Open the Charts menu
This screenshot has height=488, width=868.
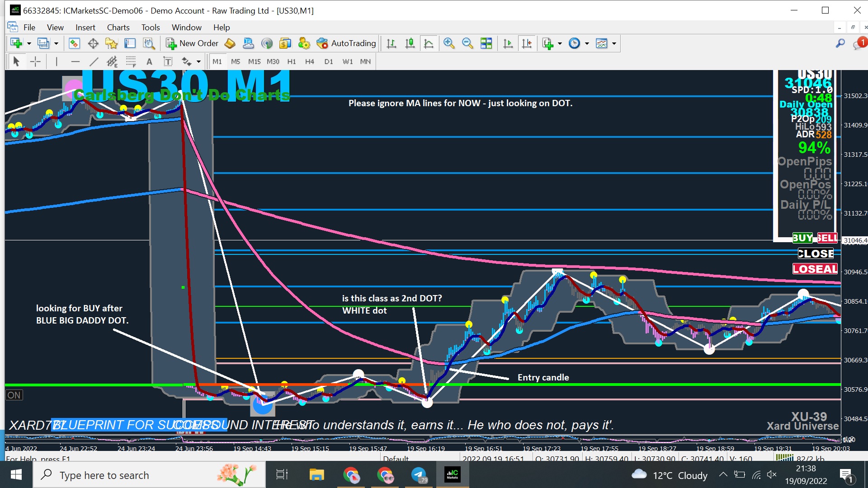118,27
